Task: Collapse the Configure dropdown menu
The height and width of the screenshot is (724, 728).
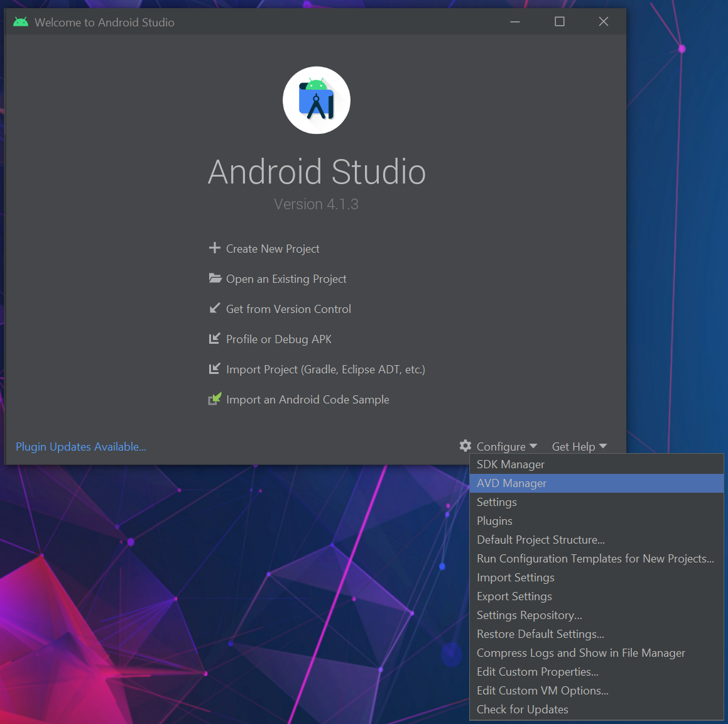Action: [506, 446]
